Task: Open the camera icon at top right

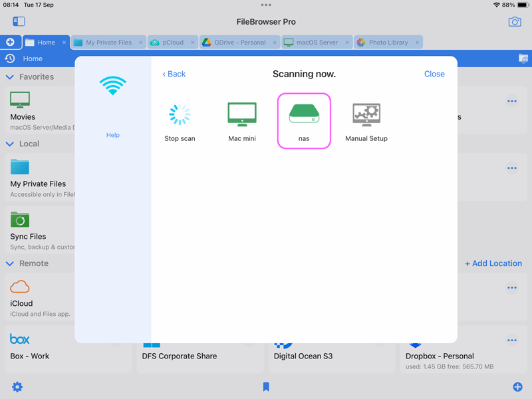Action: (515, 22)
